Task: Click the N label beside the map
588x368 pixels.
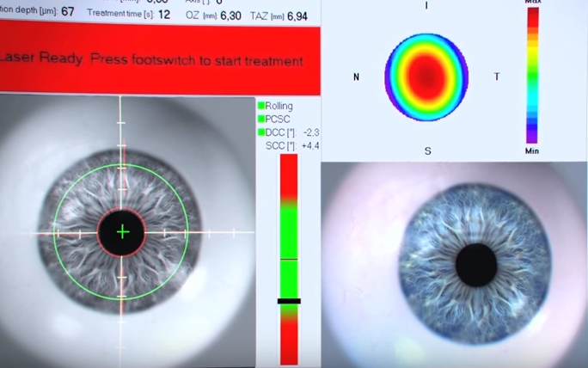Action: coord(356,77)
